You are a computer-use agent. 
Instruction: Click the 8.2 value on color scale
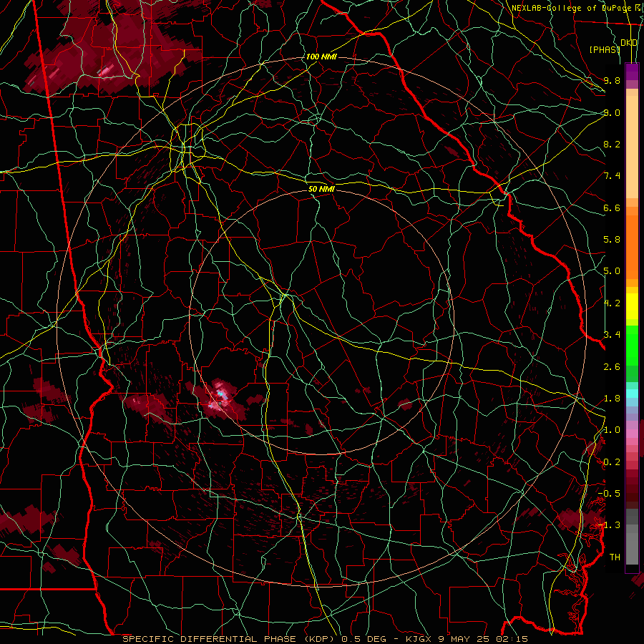point(612,144)
